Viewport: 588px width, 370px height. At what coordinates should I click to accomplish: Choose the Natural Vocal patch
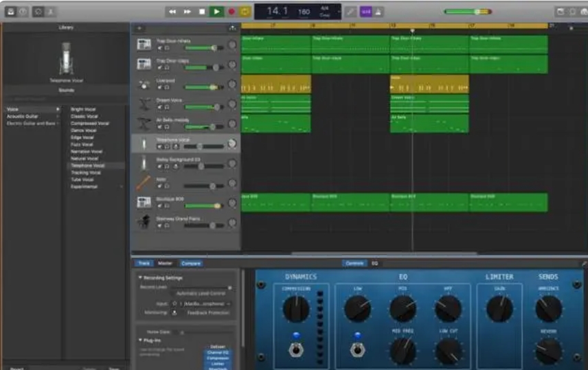pyautogui.click(x=84, y=159)
